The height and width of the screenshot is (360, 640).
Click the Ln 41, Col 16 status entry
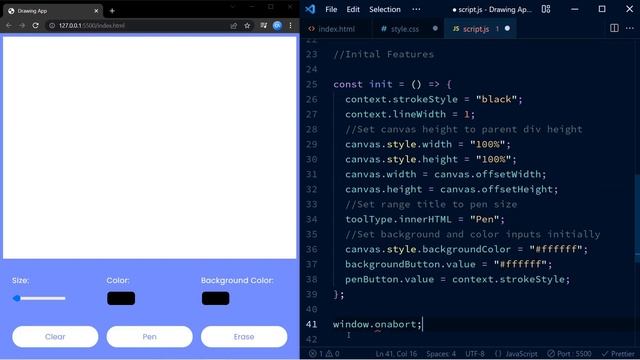(396, 353)
